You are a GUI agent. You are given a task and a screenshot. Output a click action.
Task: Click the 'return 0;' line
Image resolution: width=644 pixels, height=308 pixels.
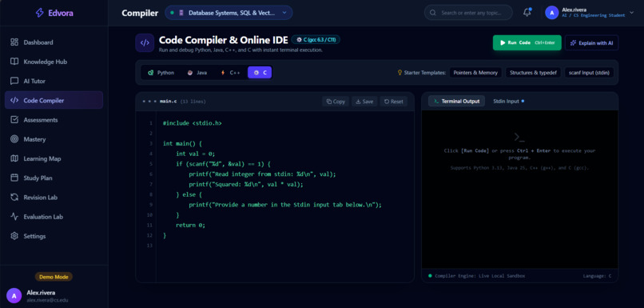[190, 225]
